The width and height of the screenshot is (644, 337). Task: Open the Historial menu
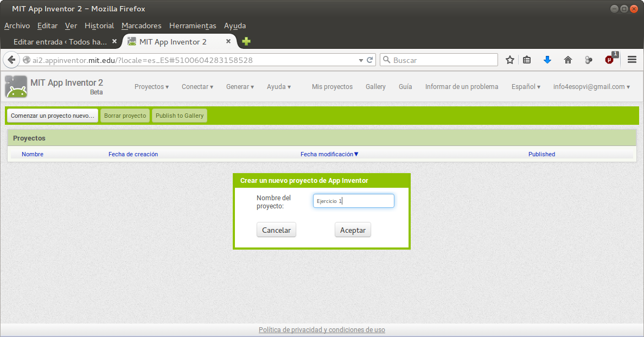[99, 26]
